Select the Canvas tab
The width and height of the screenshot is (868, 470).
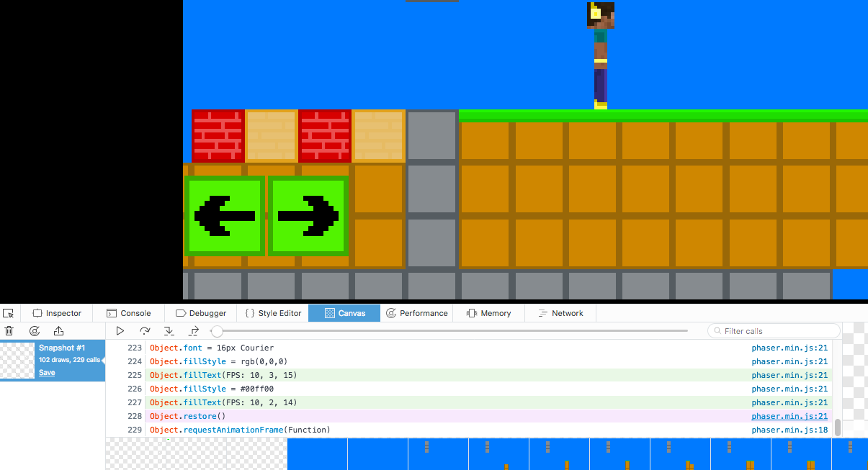344,313
